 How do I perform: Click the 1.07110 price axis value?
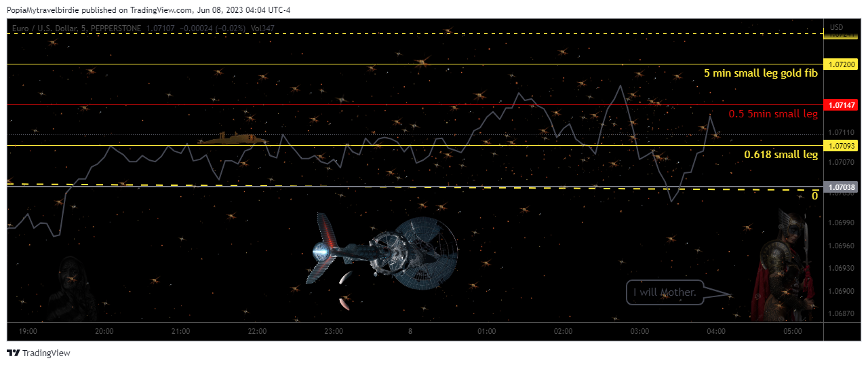tap(841, 132)
